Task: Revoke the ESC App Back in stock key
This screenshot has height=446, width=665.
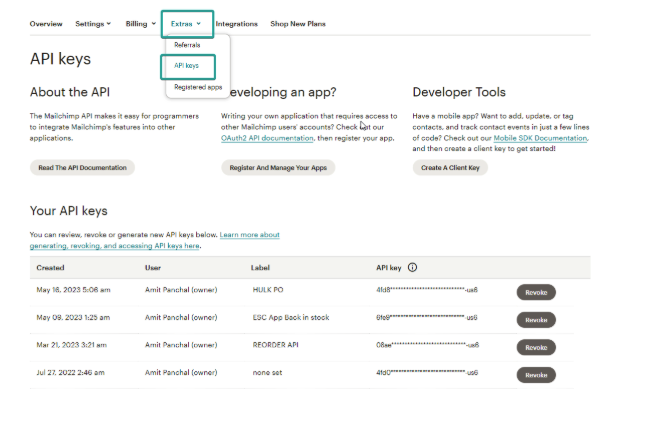Action: click(x=536, y=320)
